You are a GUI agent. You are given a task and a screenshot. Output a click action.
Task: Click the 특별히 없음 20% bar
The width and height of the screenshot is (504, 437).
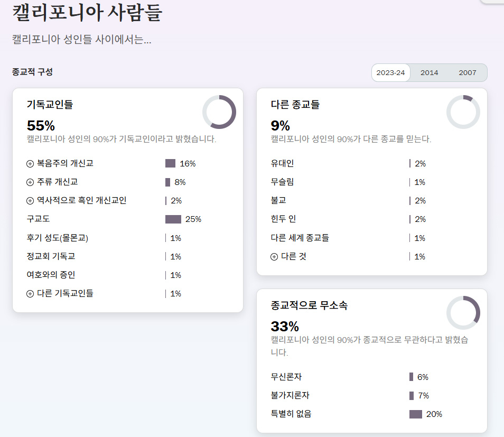416,414
